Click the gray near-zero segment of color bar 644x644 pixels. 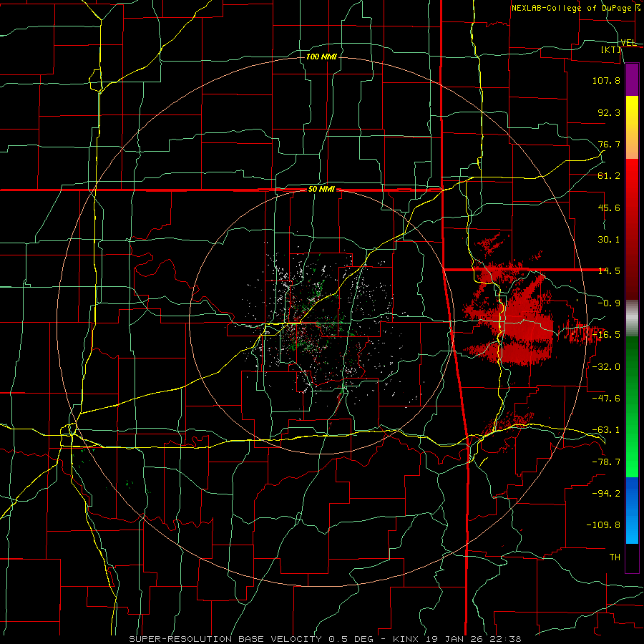tap(632, 316)
